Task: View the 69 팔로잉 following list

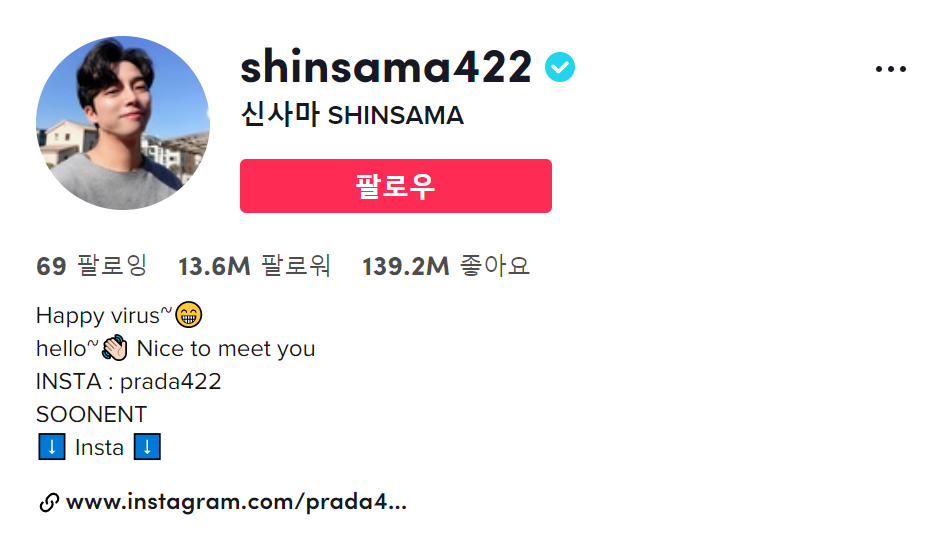Action: 92,266
